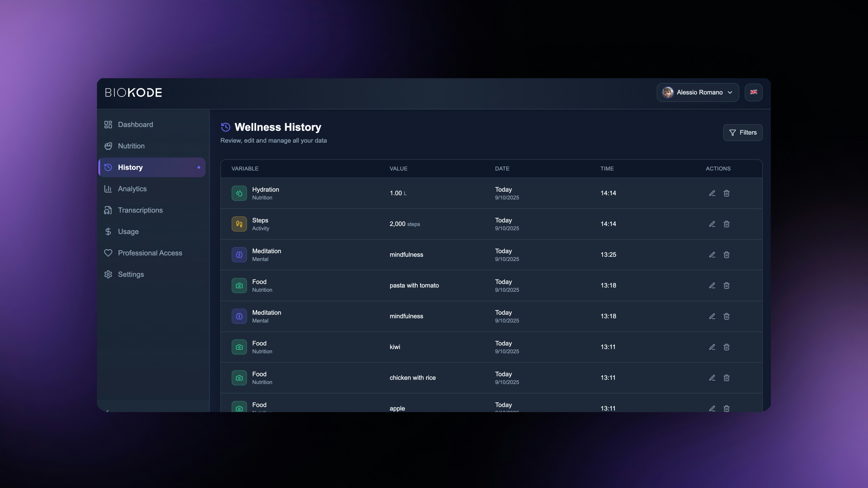Click the user avatar photo
This screenshot has width=868, height=488.
coord(668,92)
